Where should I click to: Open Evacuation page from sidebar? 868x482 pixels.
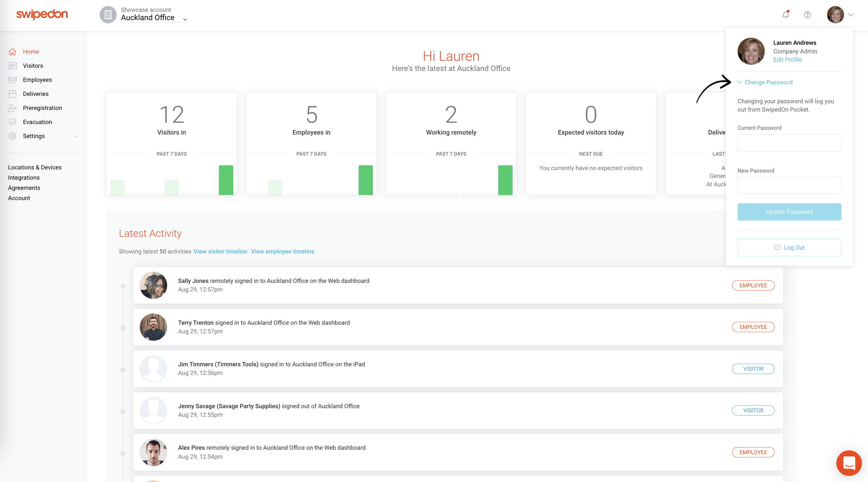(37, 122)
